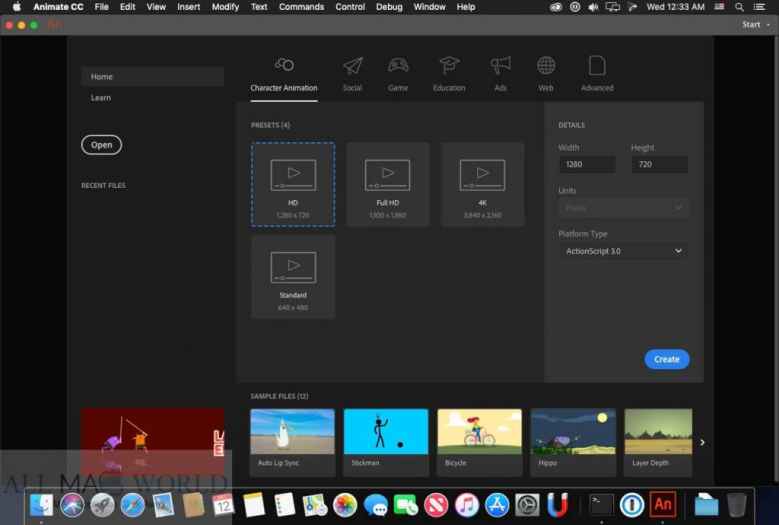Switch to the Learn tab in sidebar

[101, 98]
